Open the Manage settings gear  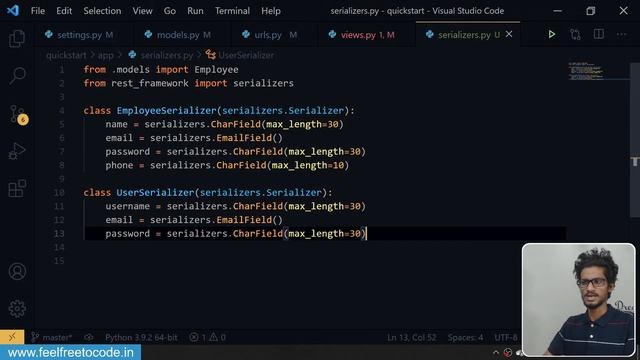(17, 309)
